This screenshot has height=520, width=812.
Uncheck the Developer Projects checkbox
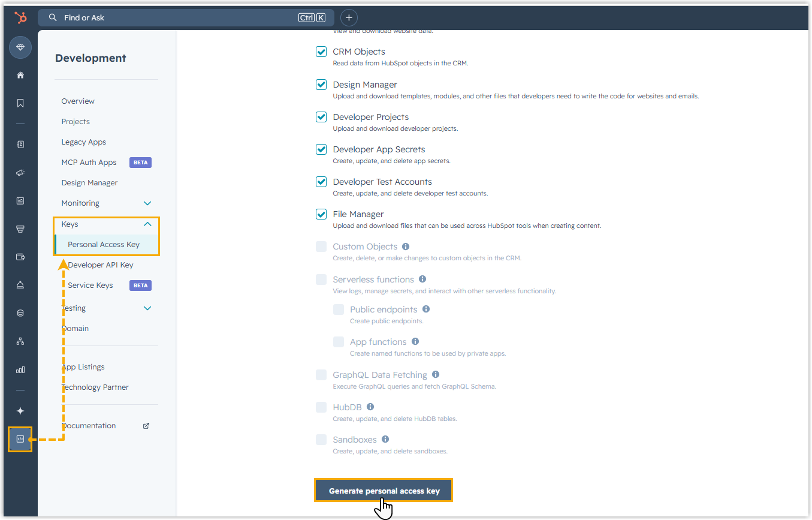(321, 117)
